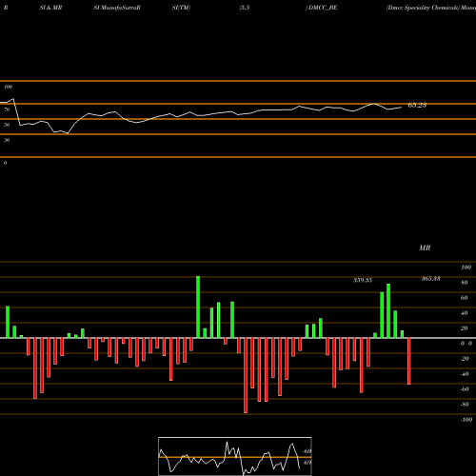Click the '(5,5' parameter text in header

click(245, 8)
